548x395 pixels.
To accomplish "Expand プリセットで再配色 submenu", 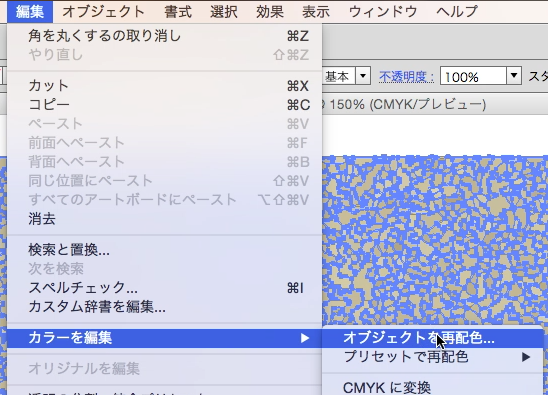I will coord(433,357).
